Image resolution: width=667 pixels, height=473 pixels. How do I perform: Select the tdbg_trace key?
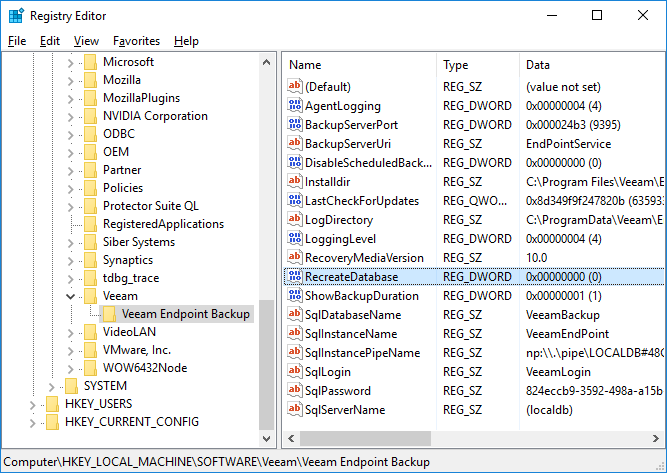point(131,278)
